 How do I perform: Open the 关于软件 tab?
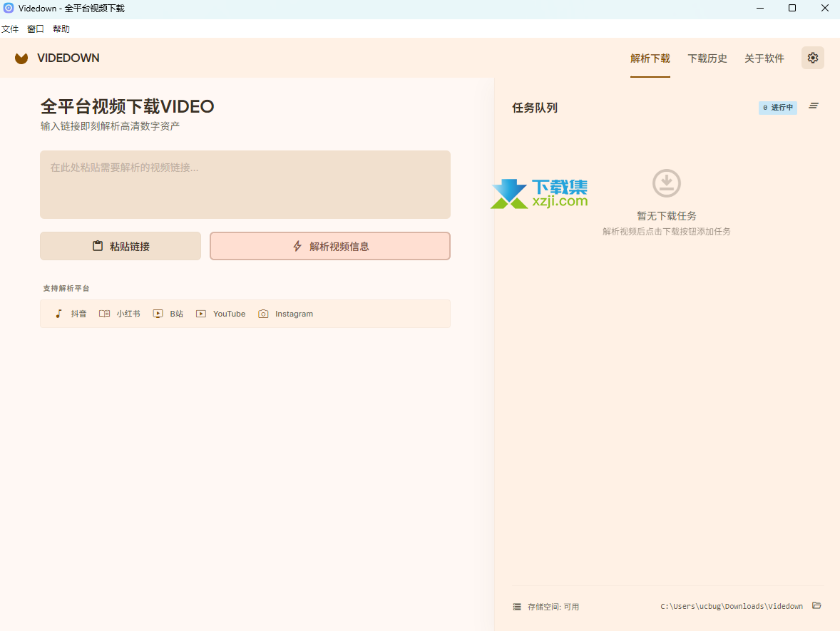pyautogui.click(x=764, y=58)
